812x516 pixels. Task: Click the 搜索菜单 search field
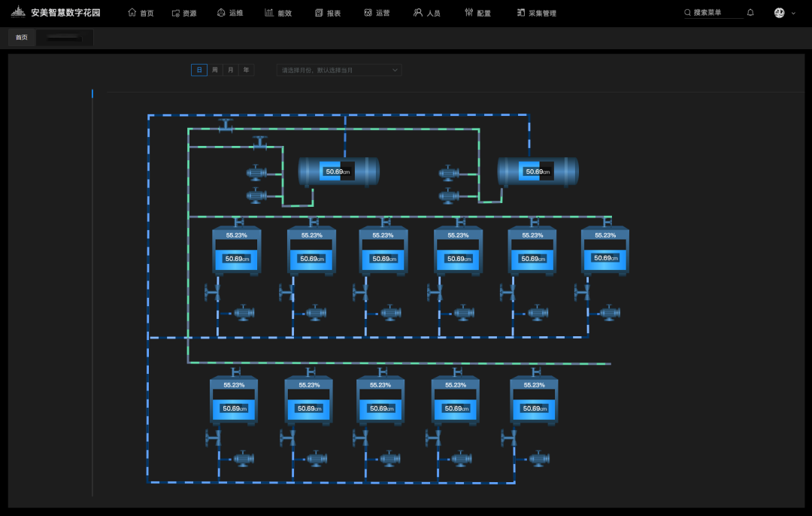(713, 13)
